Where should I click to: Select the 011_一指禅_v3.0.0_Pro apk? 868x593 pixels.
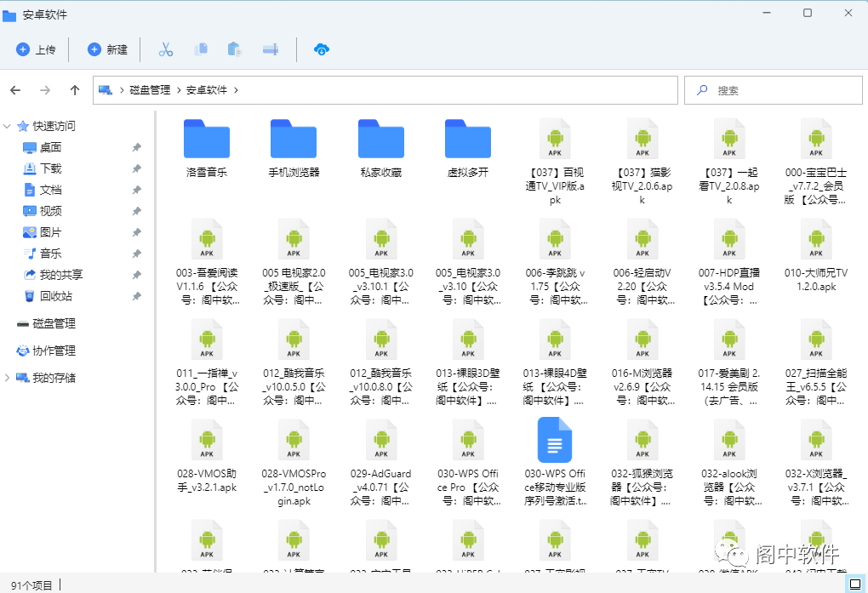point(207,362)
